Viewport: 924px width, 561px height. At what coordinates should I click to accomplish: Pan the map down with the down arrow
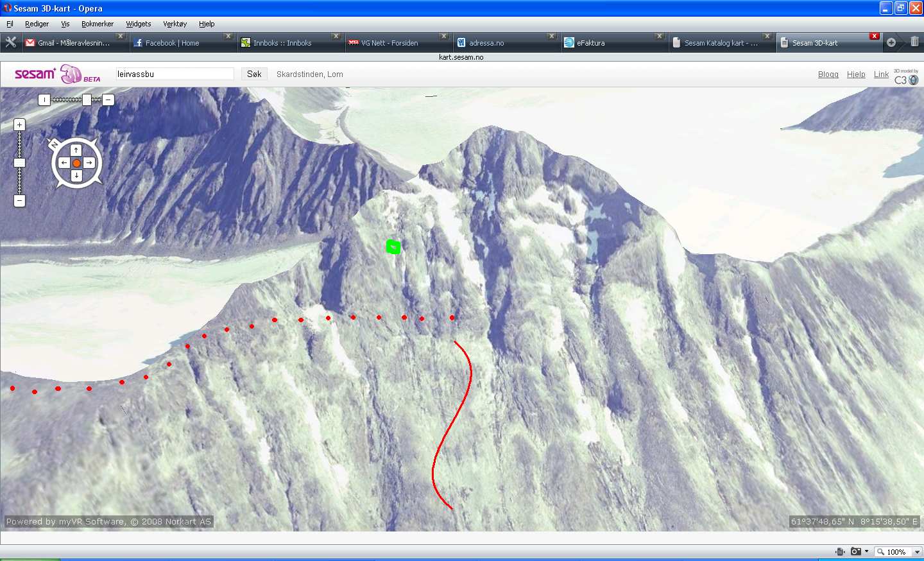point(76,175)
